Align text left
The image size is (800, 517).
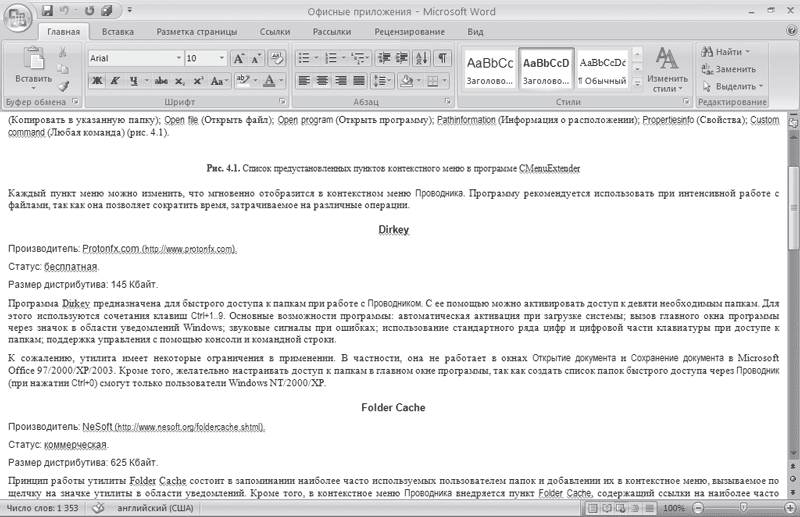(x=304, y=81)
